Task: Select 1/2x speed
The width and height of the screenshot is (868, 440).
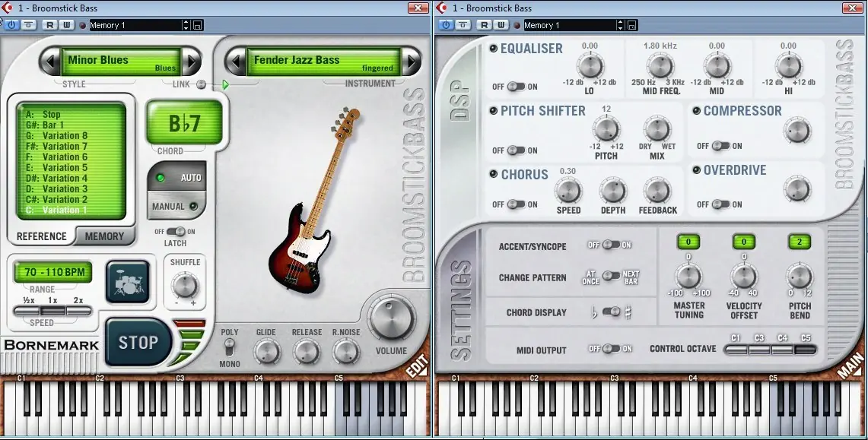Action: [27, 312]
